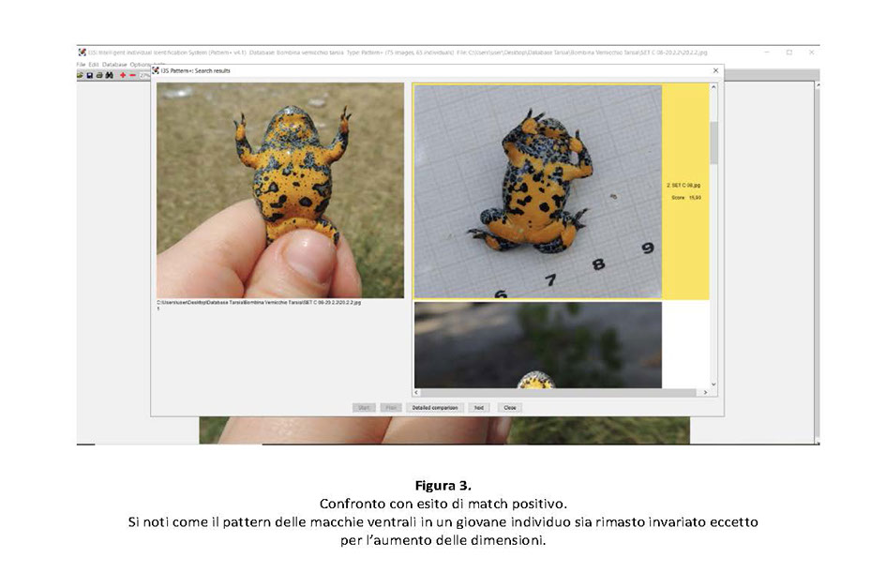
Task: Click the results list scroll down arrow
Action: [714, 384]
